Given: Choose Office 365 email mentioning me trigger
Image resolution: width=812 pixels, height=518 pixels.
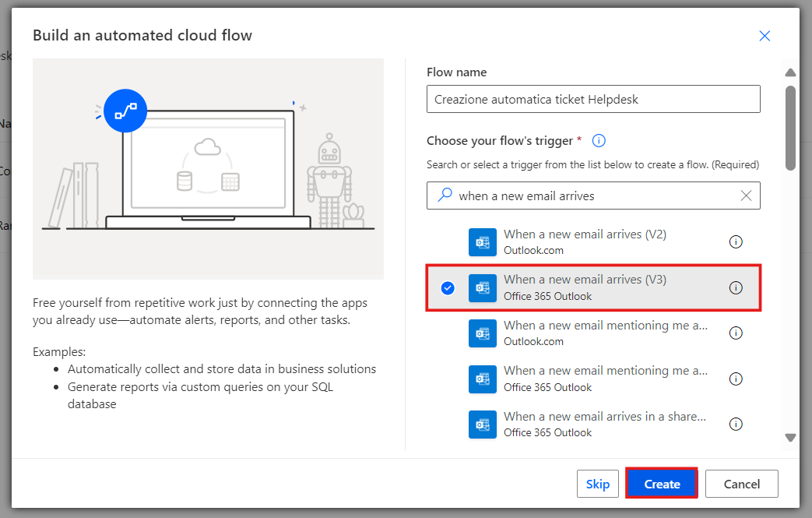Looking at the screenshot, I should point(593,379).
